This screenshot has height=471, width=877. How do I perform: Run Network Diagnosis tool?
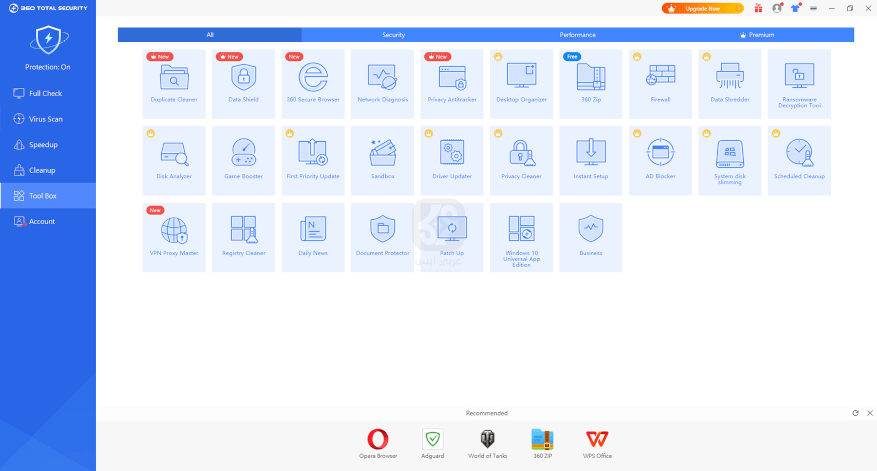pyautogui.click(x=383, y=84)
